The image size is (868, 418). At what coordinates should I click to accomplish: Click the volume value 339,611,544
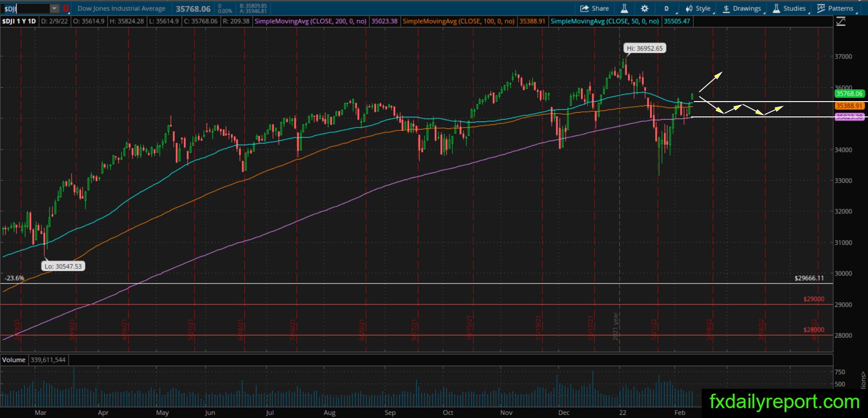(x=48, y=360)
